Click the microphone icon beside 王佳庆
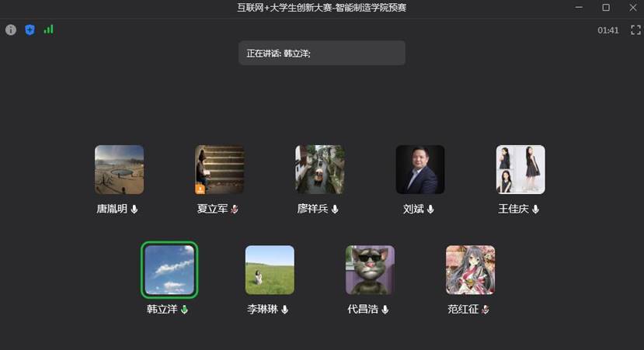Screen dimensions: 644x350 tap(535, 210)
